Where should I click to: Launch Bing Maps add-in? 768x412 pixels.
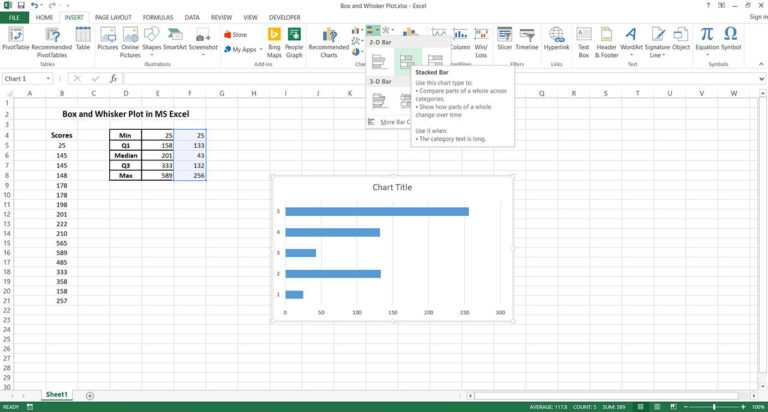(274, 42)
